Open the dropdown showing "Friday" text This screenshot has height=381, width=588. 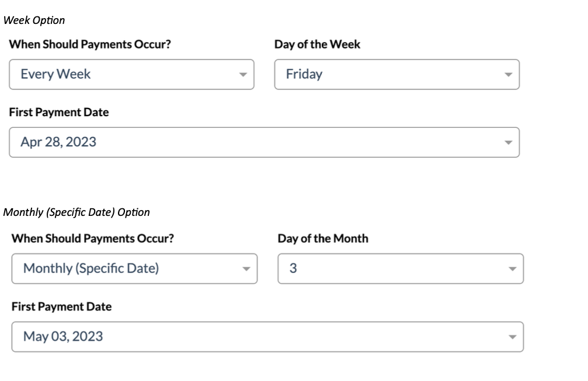click(x=304, y=74)
